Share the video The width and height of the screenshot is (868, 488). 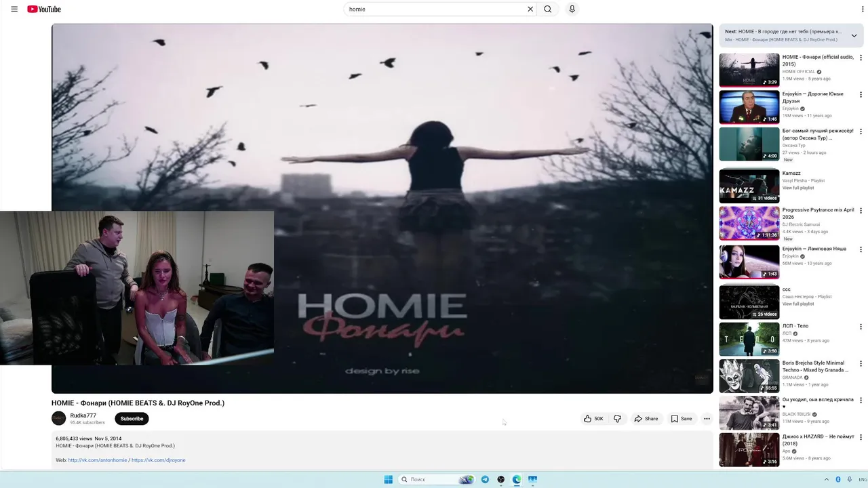coord(646,419)
